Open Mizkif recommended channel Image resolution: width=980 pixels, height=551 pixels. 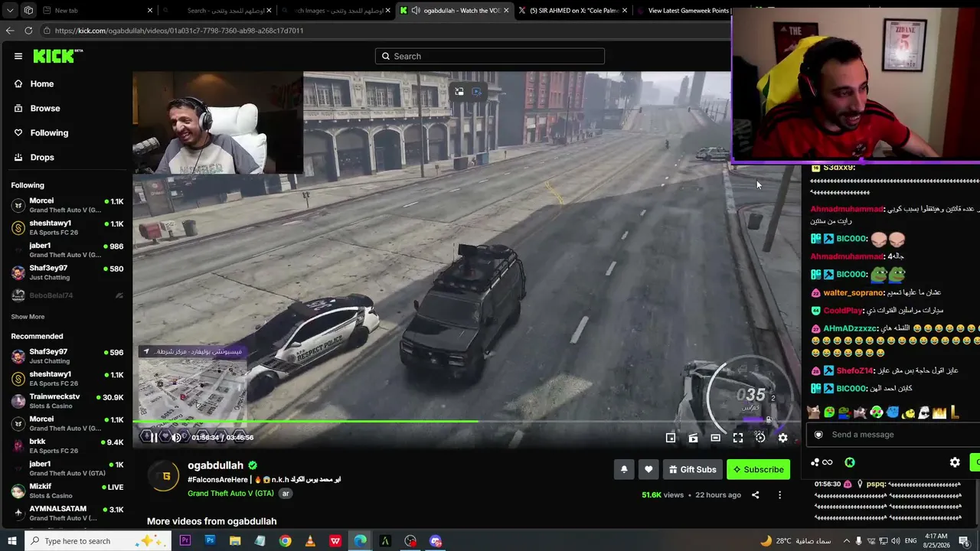(67, 491)
